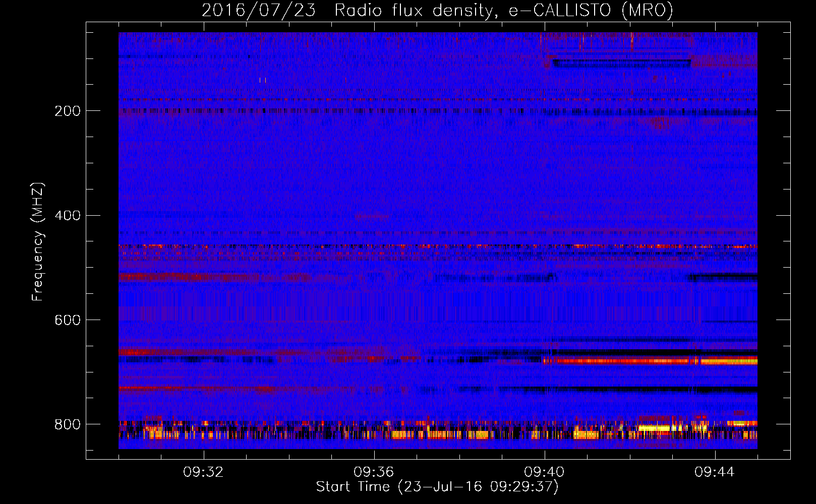The width and height of the screenshot is (816, 504).
Task: Click the 09:40 time tick label
Action: point(545,472)
